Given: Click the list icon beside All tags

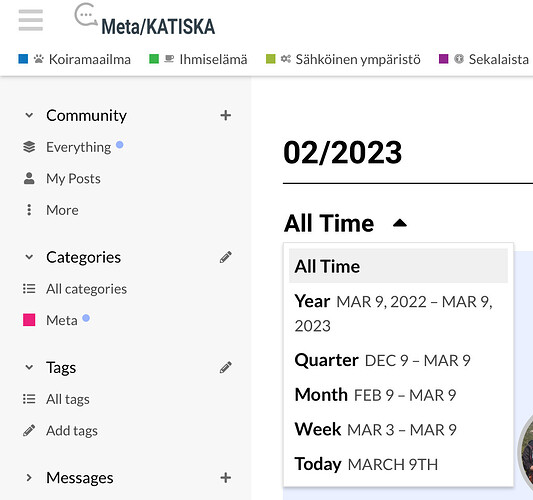Looking at the screenshot, I should pyautogui.click(x=29, y=399).
